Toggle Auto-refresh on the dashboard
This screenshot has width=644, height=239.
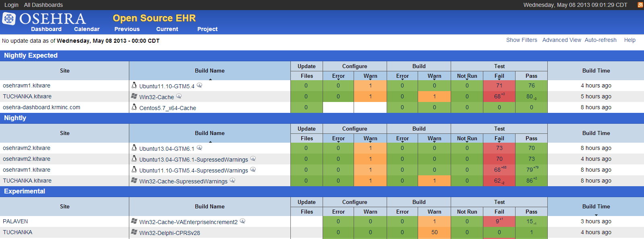click(x=600, y=40)
